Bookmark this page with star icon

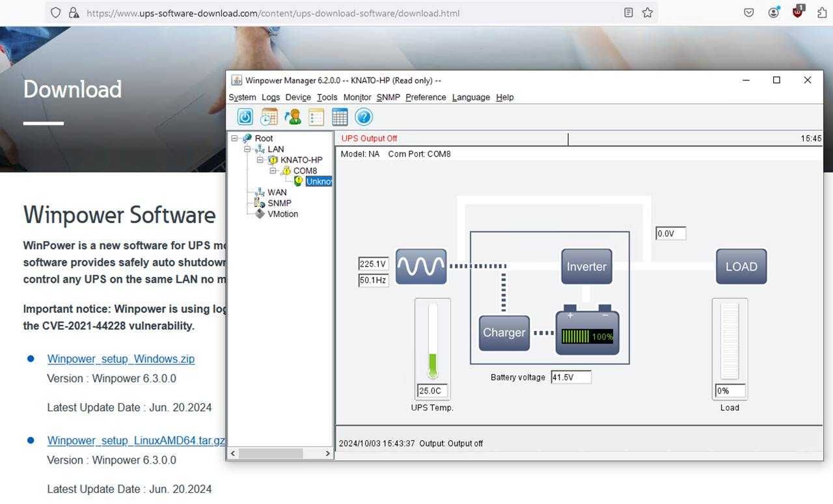coord(648,12)
